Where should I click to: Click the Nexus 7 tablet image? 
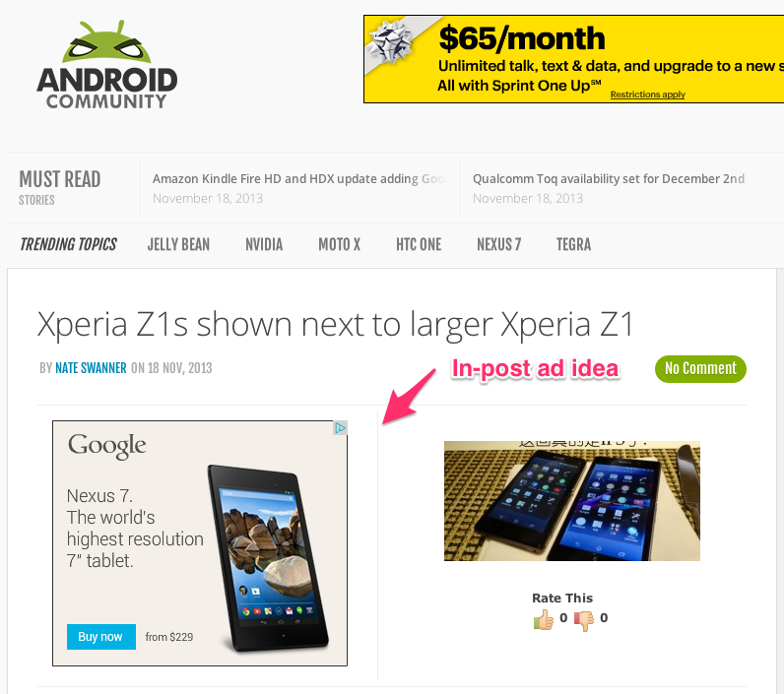click(268, 558)
